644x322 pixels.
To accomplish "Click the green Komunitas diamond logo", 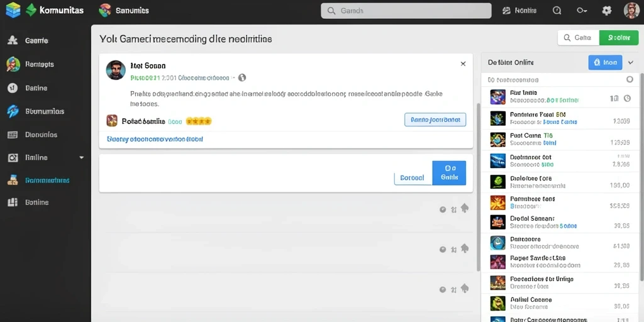I will tap(31, 10).
